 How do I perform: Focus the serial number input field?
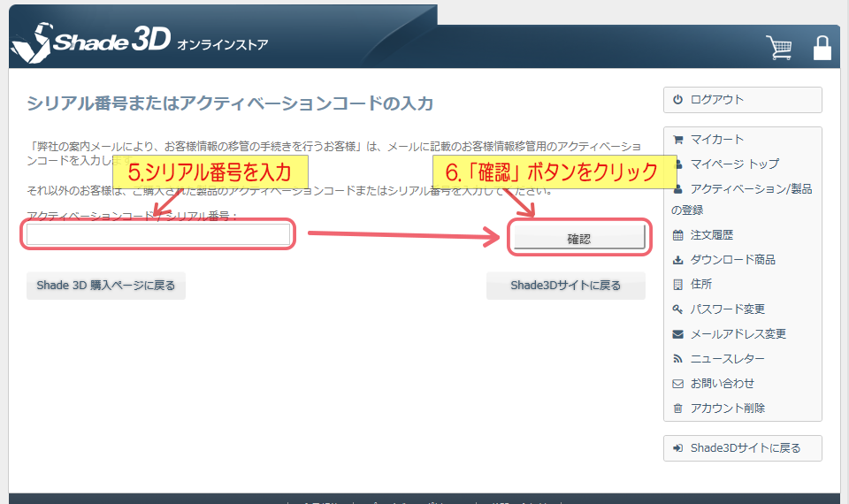158,234
